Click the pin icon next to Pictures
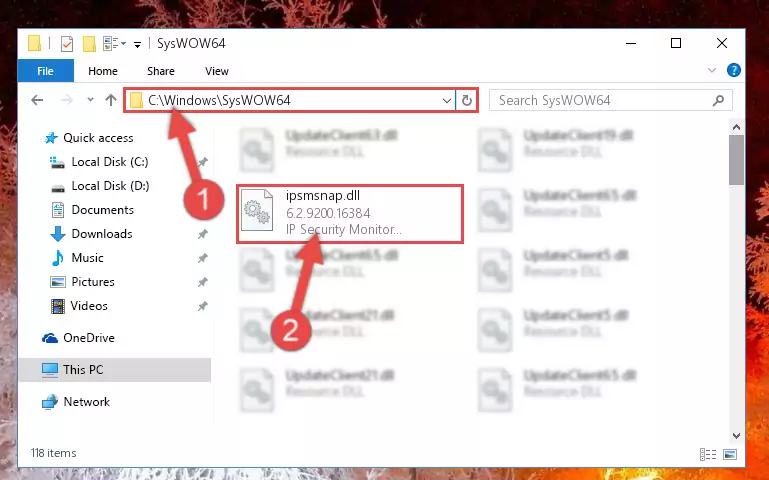 [x=203, y=282]
